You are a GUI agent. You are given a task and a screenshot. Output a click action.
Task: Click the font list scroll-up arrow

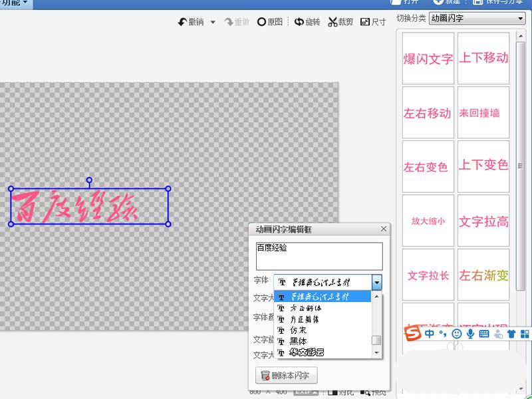point(376,297)
